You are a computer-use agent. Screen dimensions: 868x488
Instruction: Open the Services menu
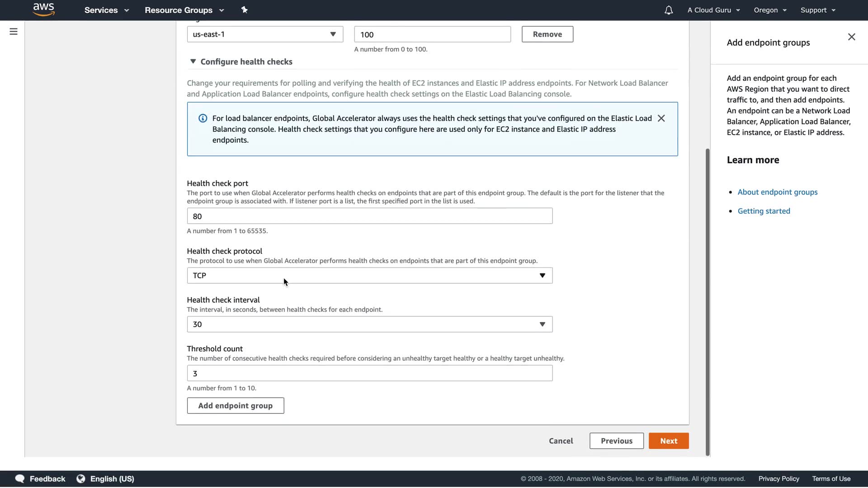pyautogui.click(x=106, y=10)
